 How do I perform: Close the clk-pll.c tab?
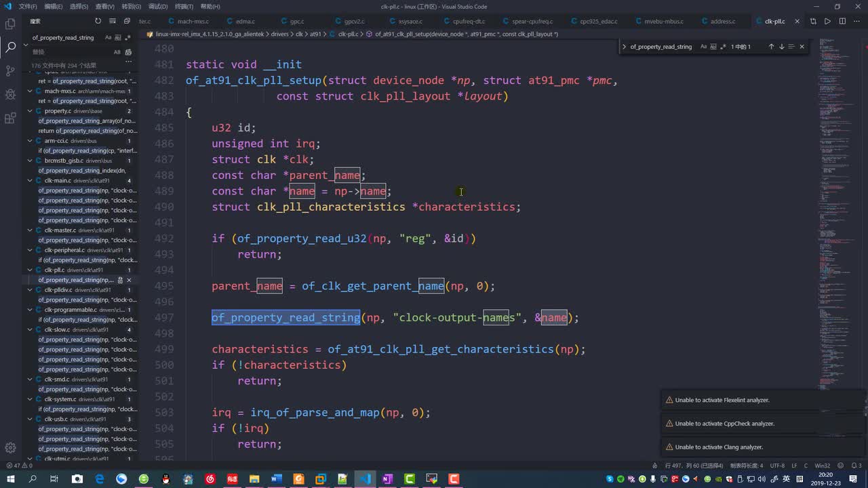click(797, 21)
